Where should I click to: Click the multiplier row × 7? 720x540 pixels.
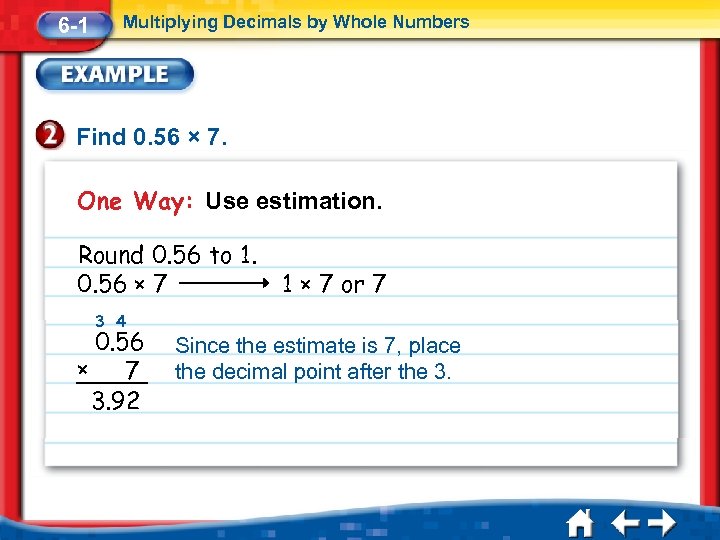point(108,370)
